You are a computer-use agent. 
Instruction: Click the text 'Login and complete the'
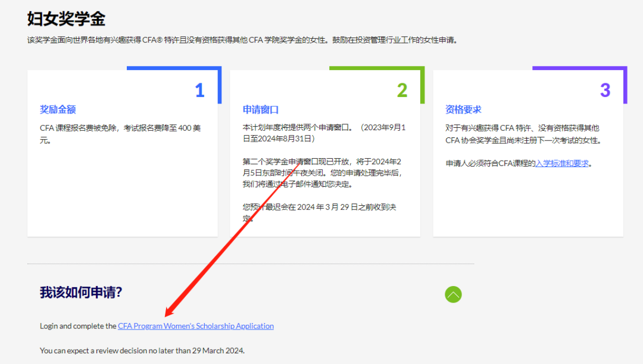click(78, 326)
